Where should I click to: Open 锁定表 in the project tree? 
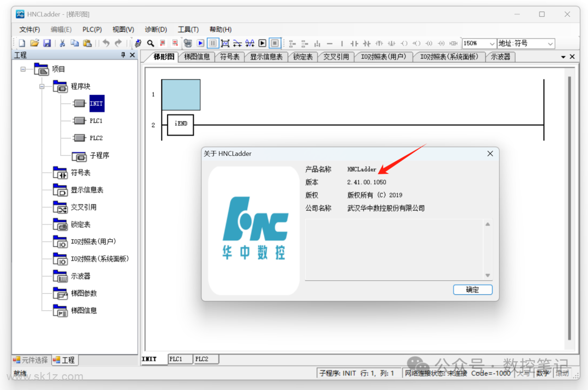coord(81,224)
